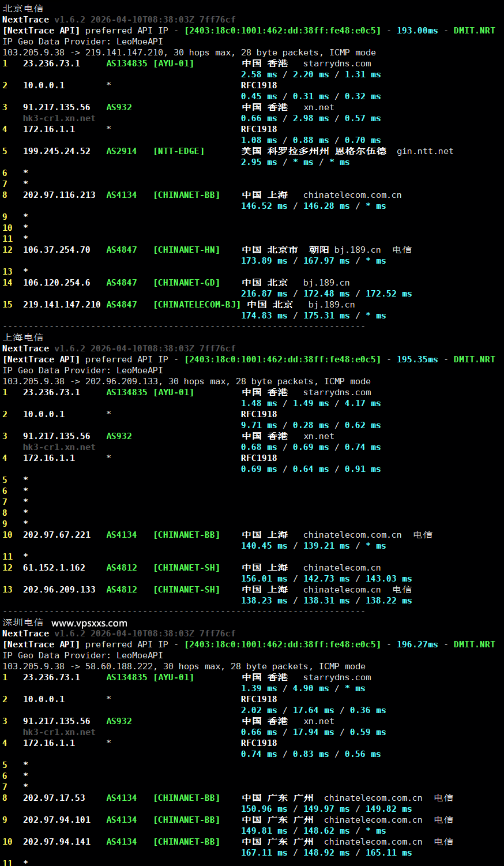Select the 深圳电信 section heading
This screenshot has width=504, height=866.
point(23,623)
